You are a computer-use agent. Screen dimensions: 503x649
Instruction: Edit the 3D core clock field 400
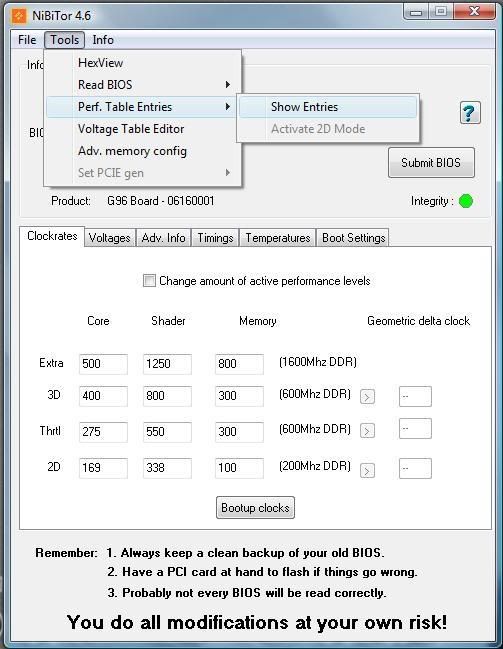tap(103, 396)
